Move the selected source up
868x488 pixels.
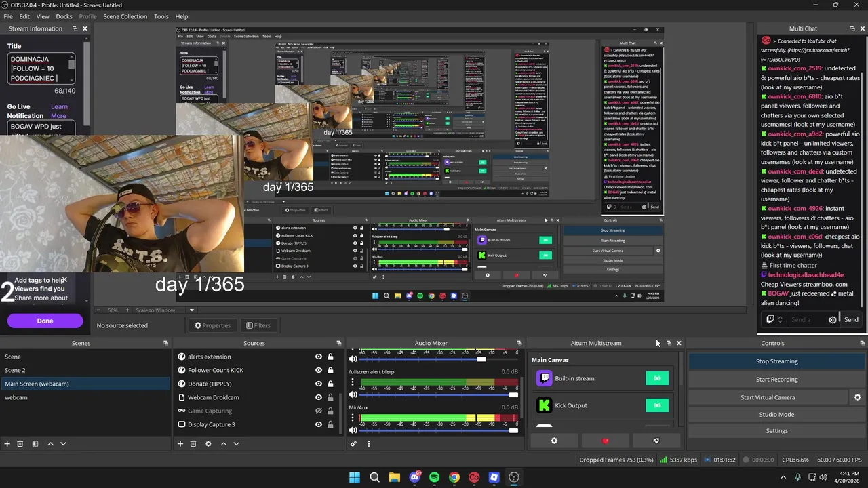(223, 443)
